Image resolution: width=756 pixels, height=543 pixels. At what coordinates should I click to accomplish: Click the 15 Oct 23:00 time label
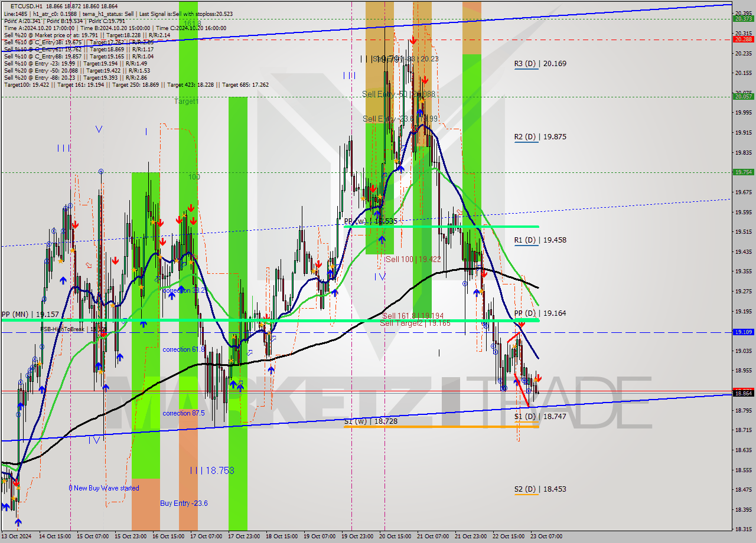pos(129,537)
